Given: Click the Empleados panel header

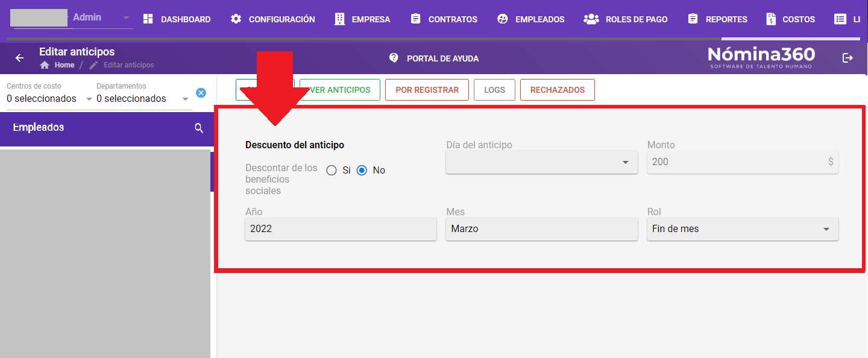Looking at the screenshot, I should point(107,128).
